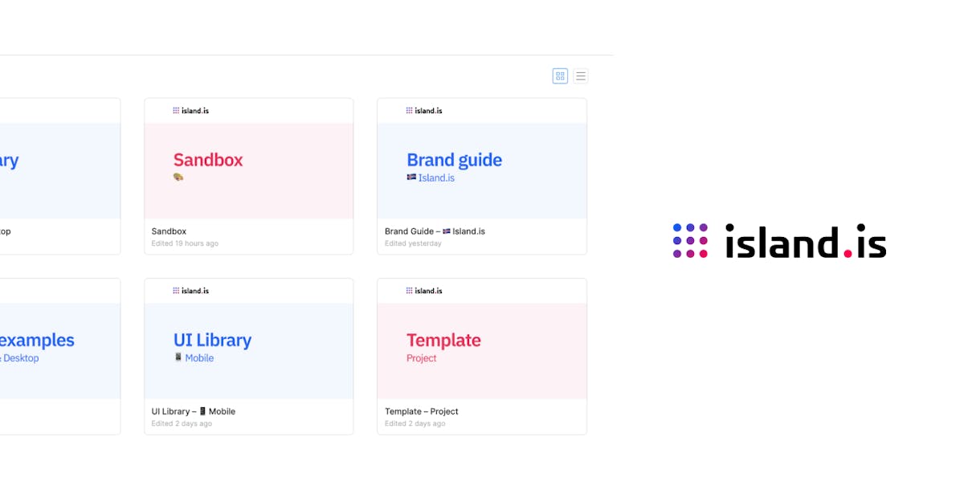
Task: Open the Sandbox file thumbnail
Action: click(249, 170)
